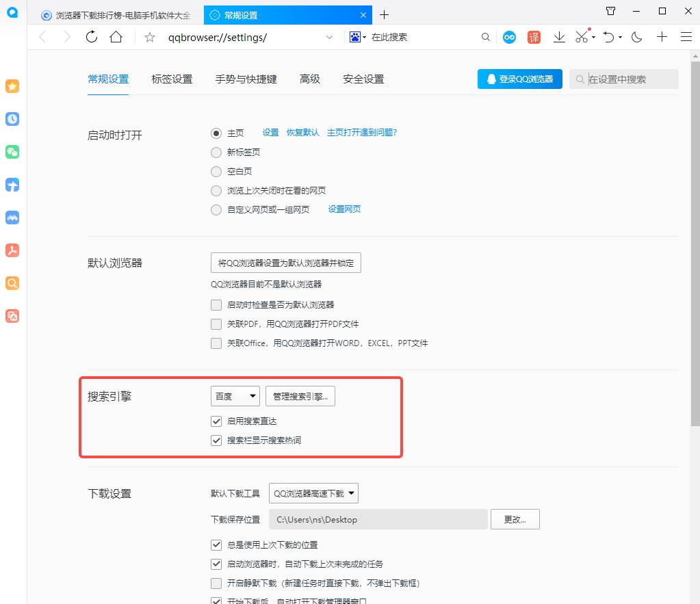Click the blue infinity extension icon
Image resolution: width=700 pixels, height=604 pixels.
509,37
